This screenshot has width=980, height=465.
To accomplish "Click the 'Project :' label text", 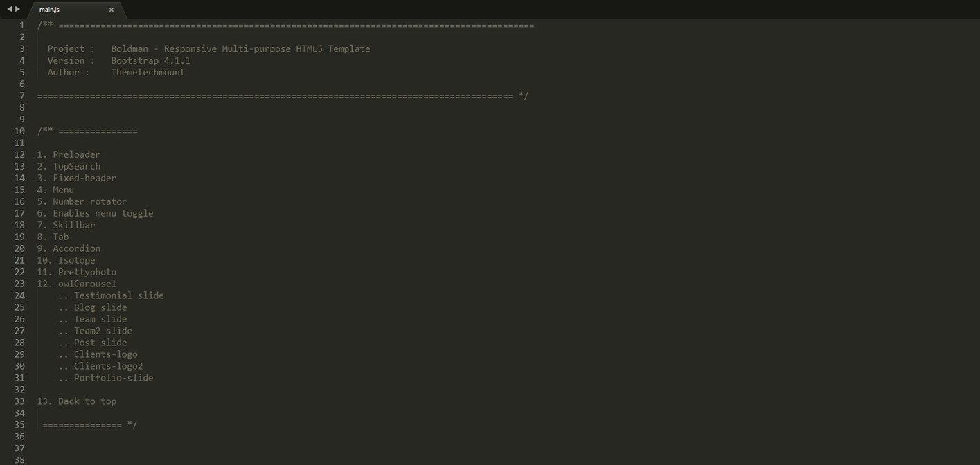I will [x=71, y=48].
